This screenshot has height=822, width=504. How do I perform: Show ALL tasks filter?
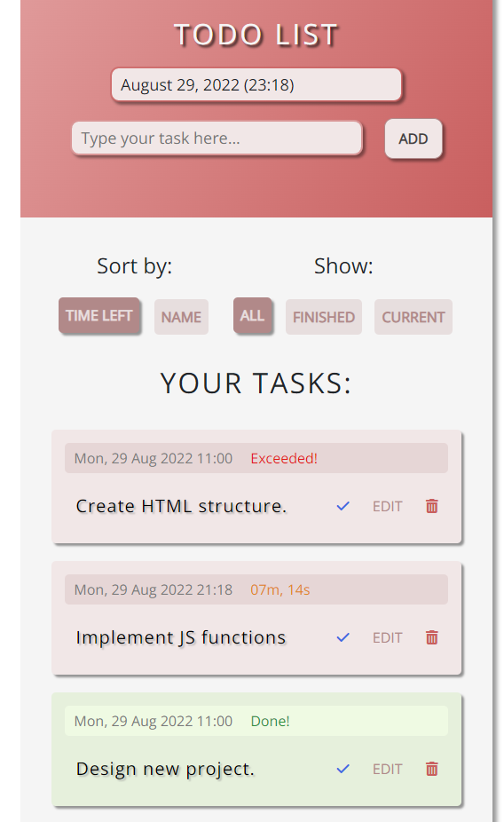253,316
